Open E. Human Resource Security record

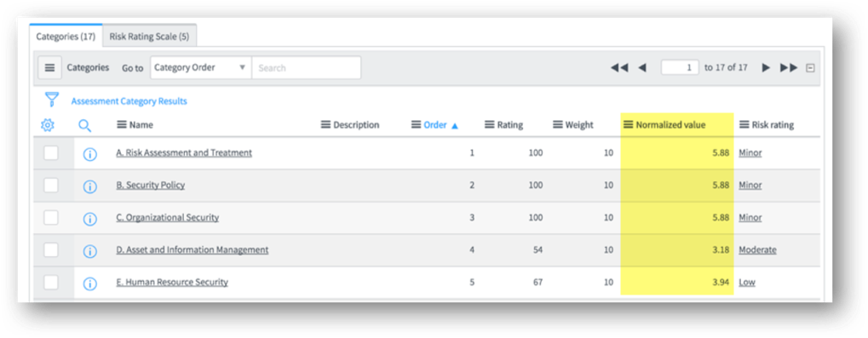(x=172, y=282)
